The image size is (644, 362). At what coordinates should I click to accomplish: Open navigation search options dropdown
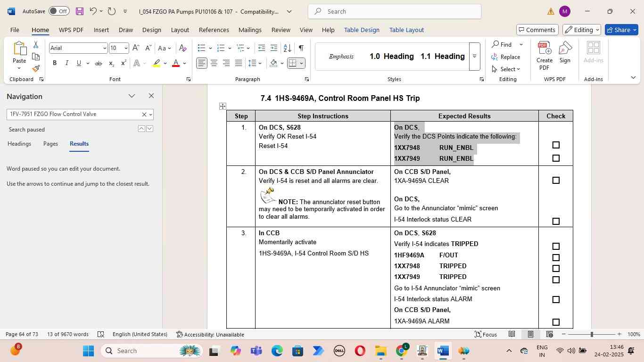point(151,115)
